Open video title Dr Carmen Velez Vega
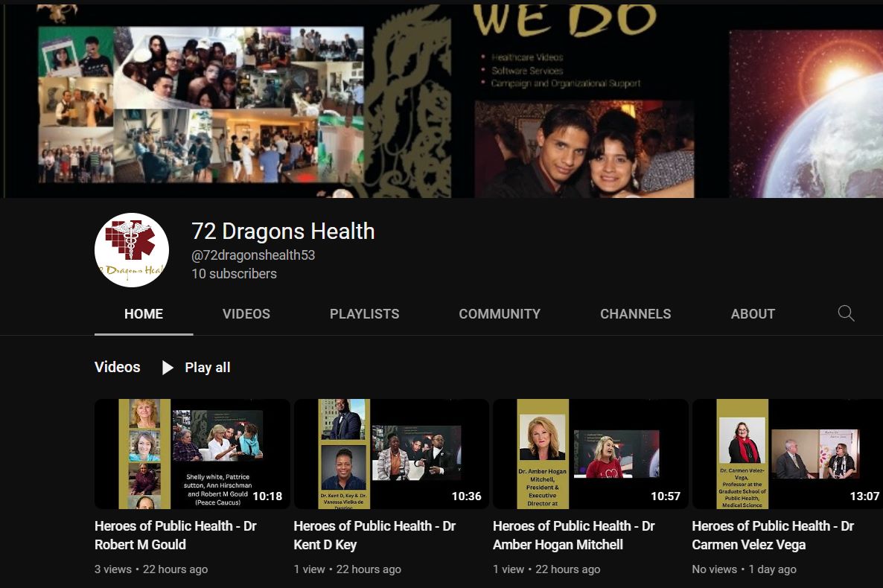Viewport: 883px width, 588px height. (773, 535)
